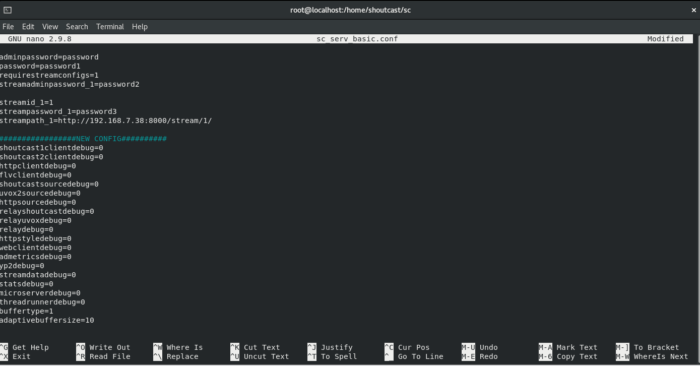Image resolution: width=700 pixels, height=366 pixels.
Task: Click the sc_serv_basic.conf filename in nano header
Action: (357, 39)
